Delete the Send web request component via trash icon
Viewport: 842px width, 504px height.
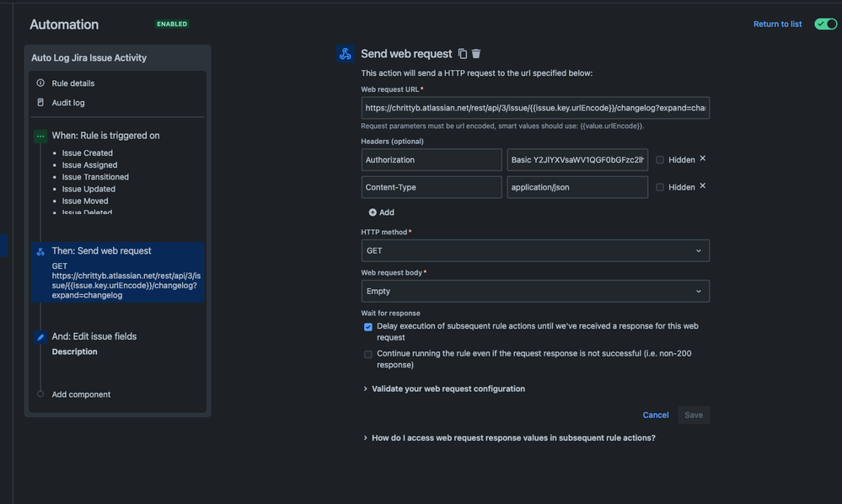(476, 54)
